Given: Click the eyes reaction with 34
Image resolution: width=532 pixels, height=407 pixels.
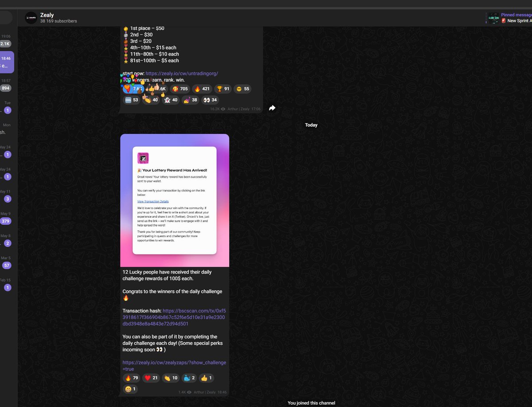Looking at the screenshot, I should coord(210,100).
